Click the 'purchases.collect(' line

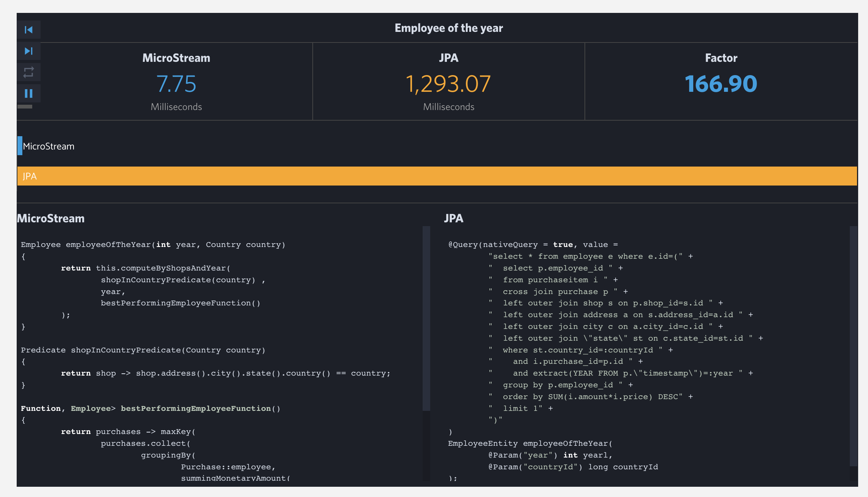coord(146,444)
